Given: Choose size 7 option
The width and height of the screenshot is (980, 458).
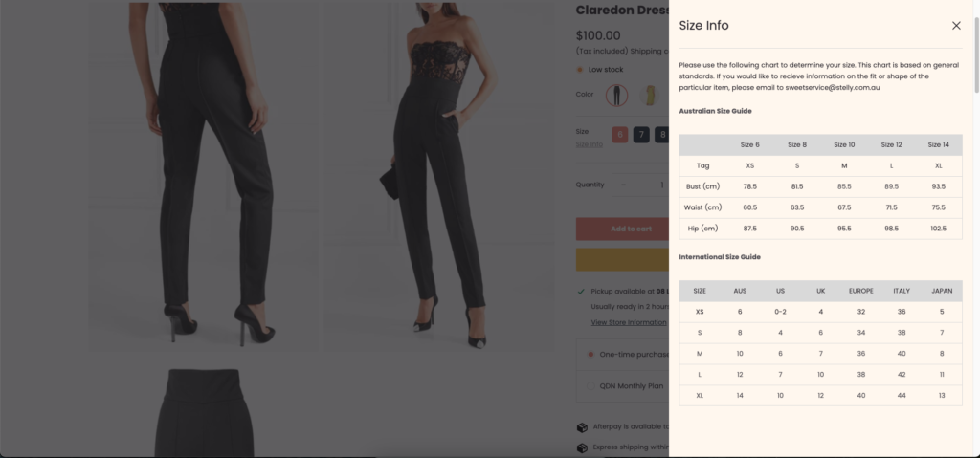Looking at the screenshot, I should point(641,134).
